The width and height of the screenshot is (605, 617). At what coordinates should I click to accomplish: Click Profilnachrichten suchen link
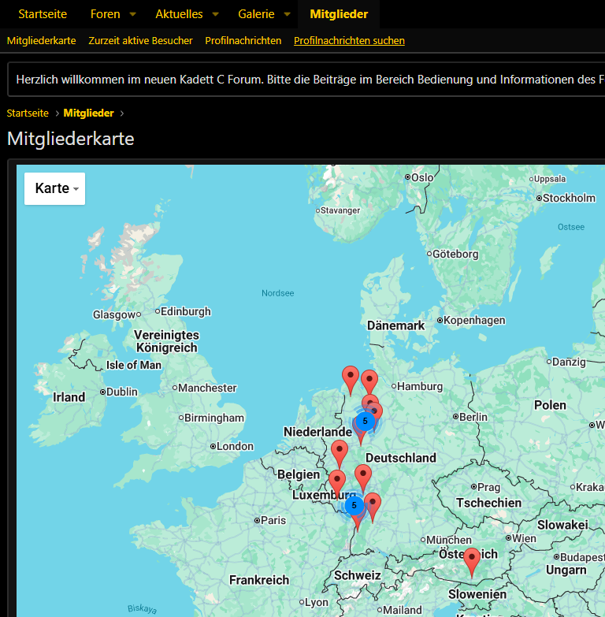349,41
